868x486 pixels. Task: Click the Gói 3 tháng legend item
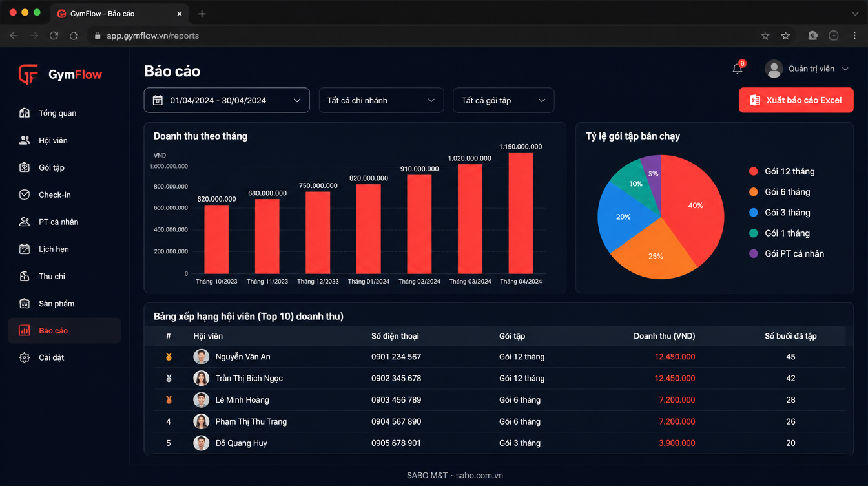(x=780, y=213)
